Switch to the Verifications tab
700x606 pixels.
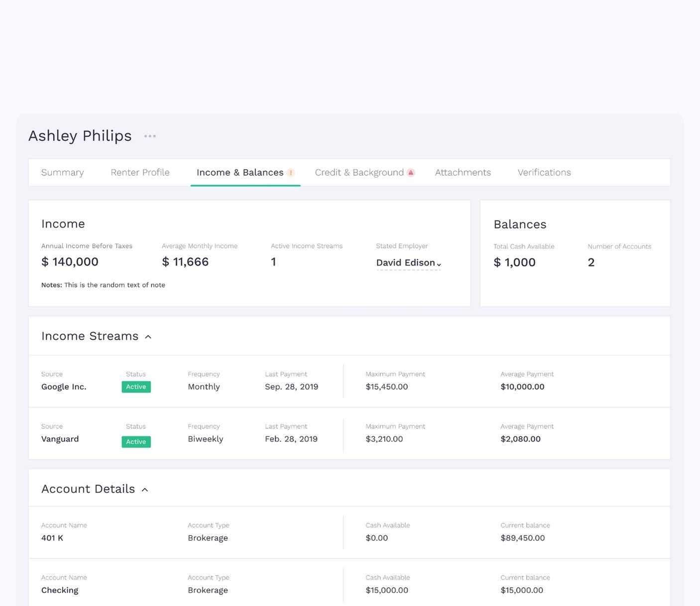coord(544,173)
